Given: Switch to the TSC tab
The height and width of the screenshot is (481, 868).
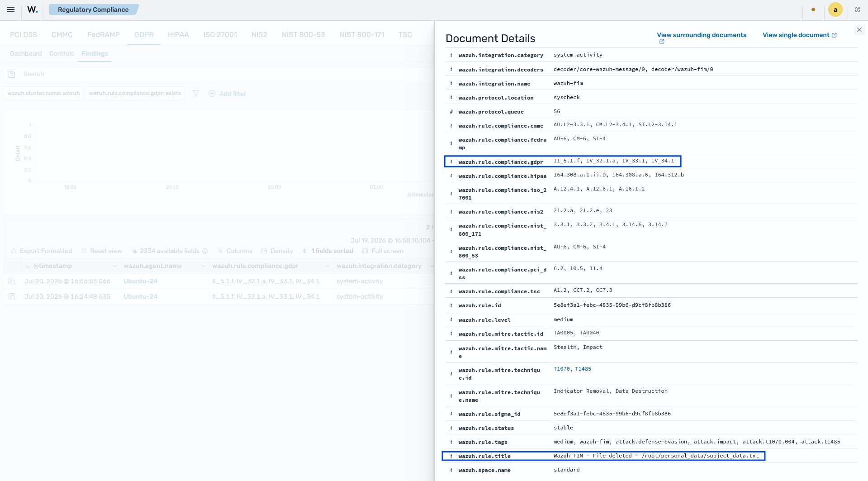Looking at the screenshot, I should click(405, 34).
